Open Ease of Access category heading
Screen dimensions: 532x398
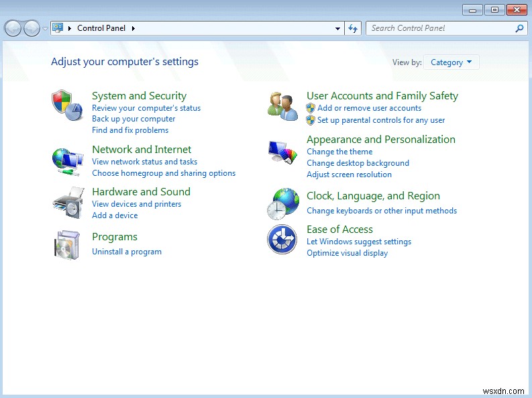(339, 230)
